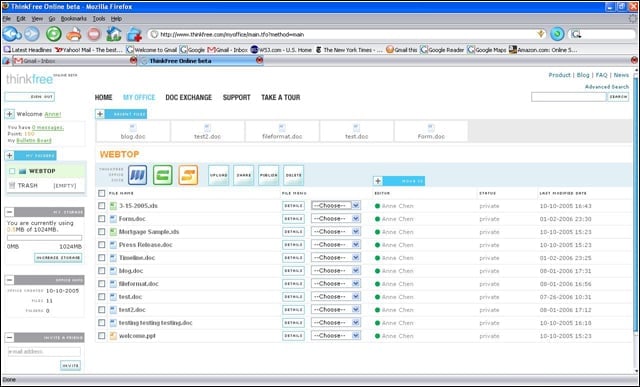Reload the page with green refresh icon

pyautogui.click(x=53, y=34)
